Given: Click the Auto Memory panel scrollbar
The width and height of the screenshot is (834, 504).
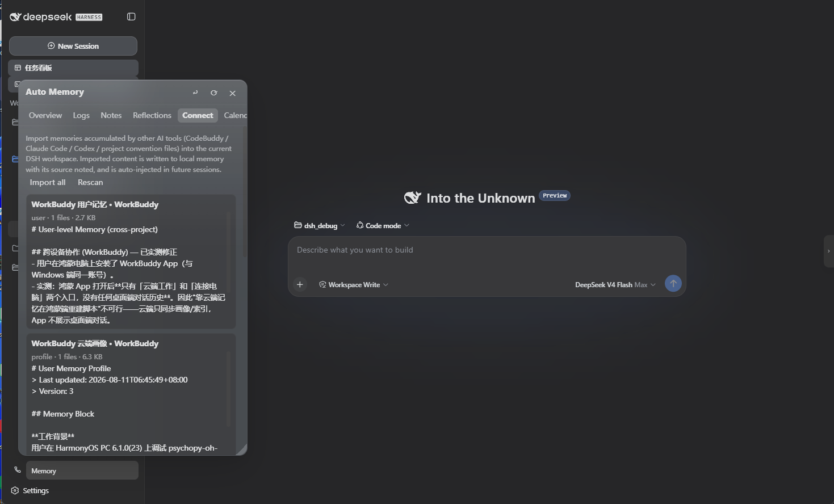Looking at the screenshot, I should pyautogui.click(x=245, y=191).
